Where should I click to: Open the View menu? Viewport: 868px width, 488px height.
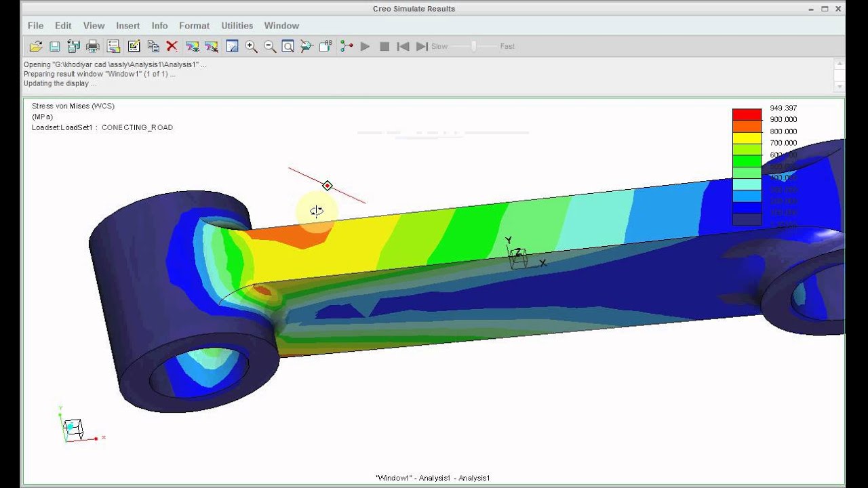point(94,26)
